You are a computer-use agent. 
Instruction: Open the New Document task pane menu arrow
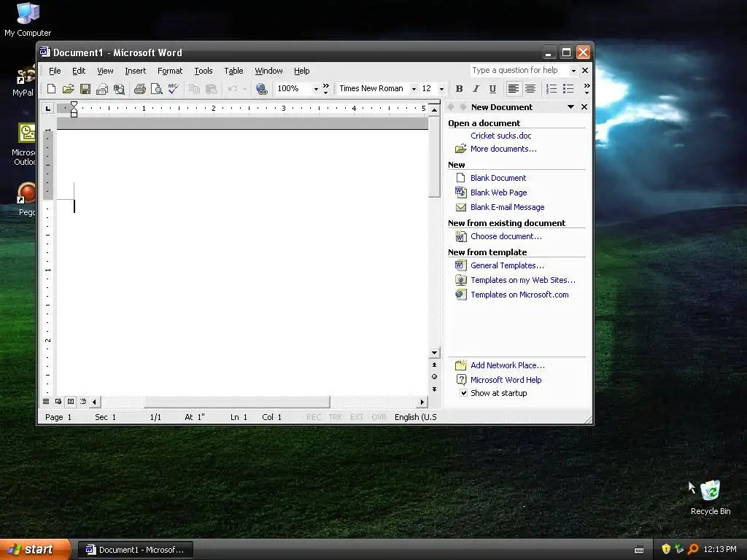570,107
